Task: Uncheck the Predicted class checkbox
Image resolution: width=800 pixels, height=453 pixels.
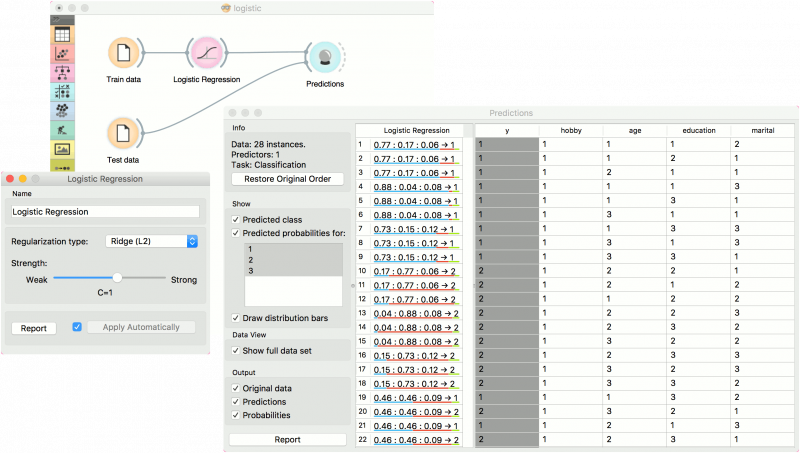Action: pos(236,219)
